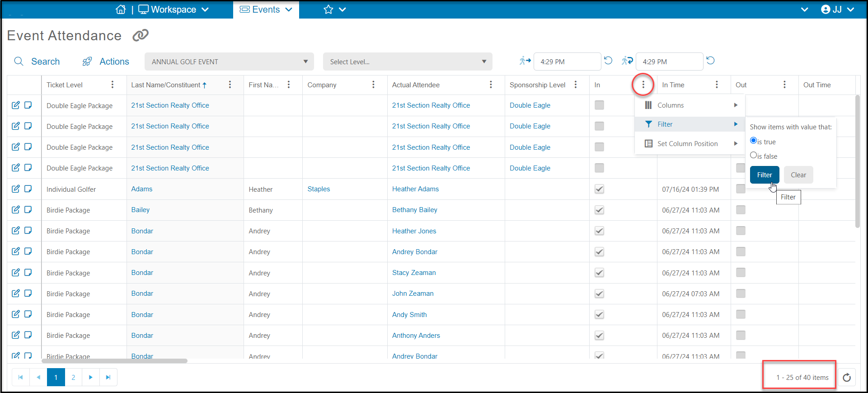Go to page 2
The width and height of the screenshot is (868, 393).
point(73,377)
